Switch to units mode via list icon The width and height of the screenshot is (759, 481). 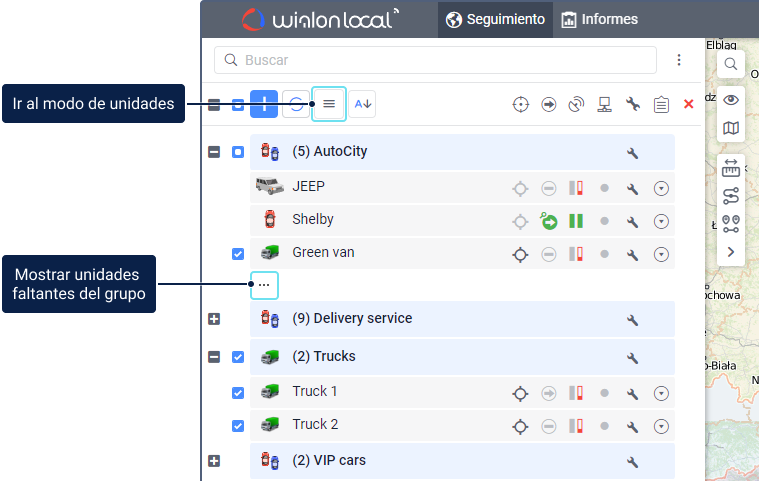pos(329,104)
